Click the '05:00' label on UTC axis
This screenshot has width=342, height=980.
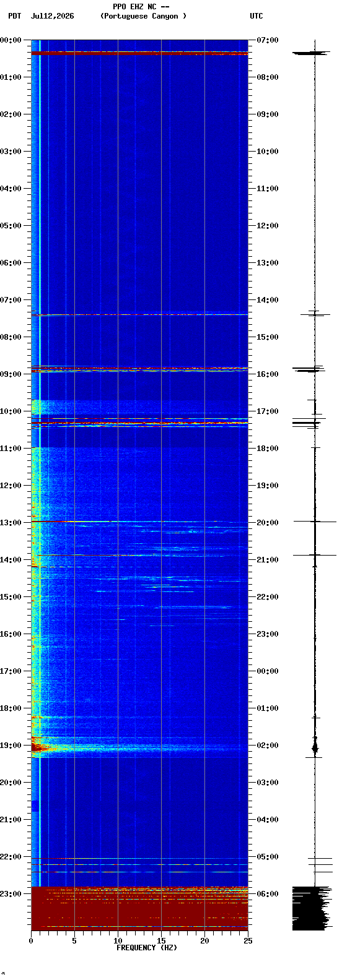pos(268,857)
